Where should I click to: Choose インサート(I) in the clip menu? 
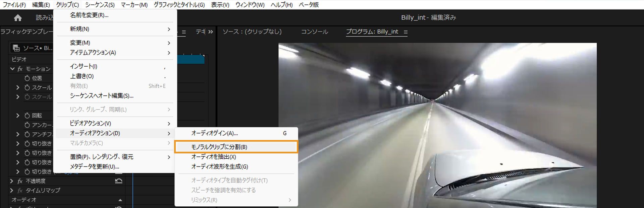(115, 66)
